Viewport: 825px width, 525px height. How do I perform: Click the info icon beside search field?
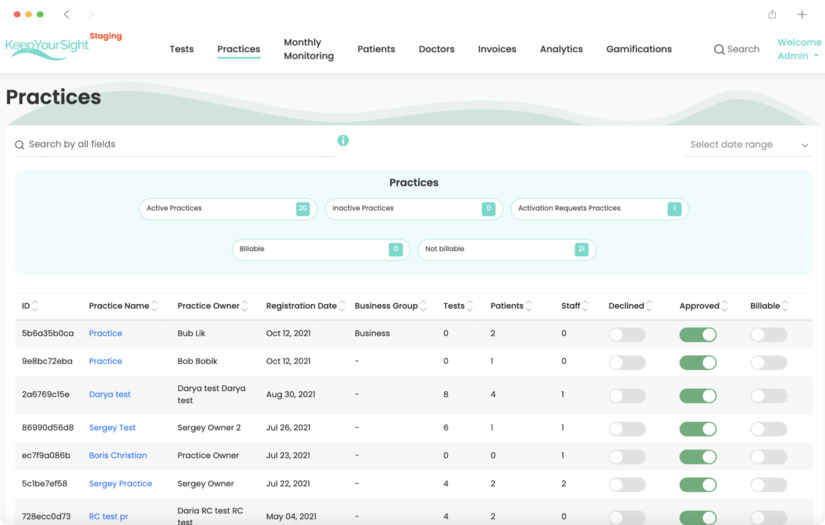(343, 140)
